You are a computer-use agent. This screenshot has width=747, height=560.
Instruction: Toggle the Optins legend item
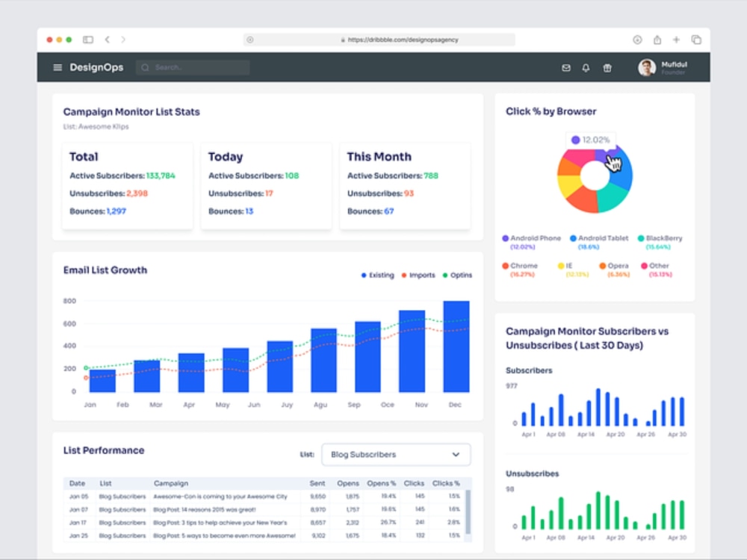tap(457, 276)
